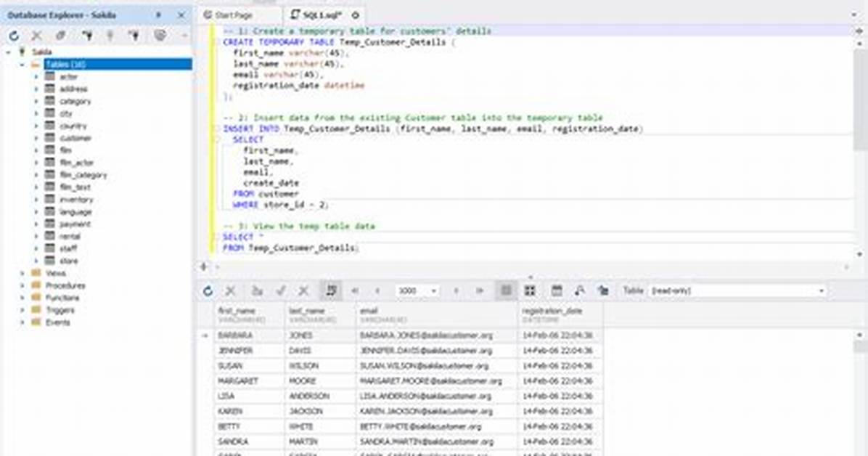The height and width of the screenshot is (456, 868).
Task: Refresh the results grid data
Action: pyautogui.click(x=208, y=291)
